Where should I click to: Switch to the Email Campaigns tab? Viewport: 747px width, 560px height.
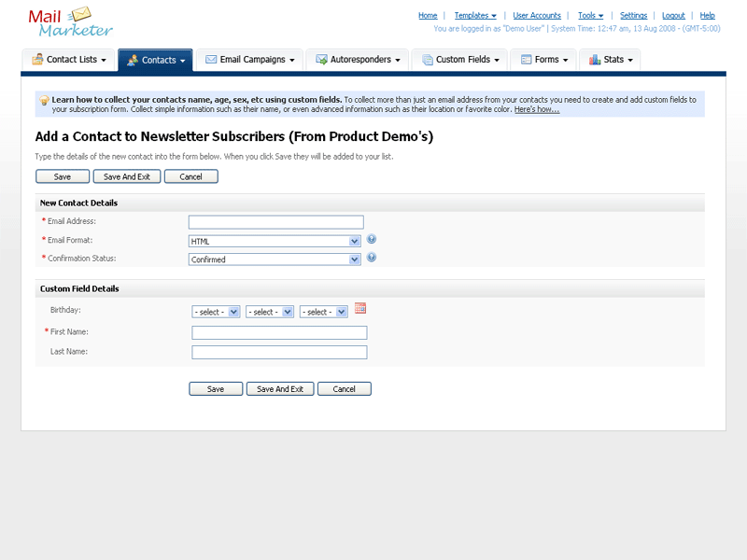click(x=249, y=60)
